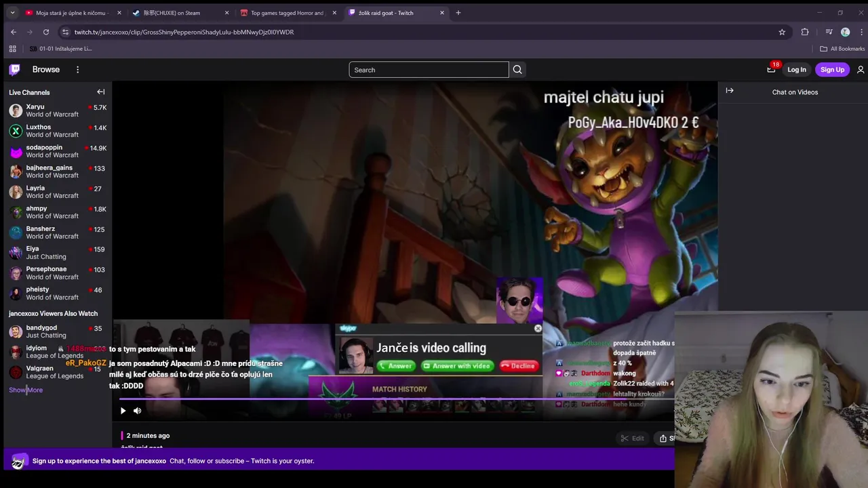Screen dimensions: 868x488
Task: Go forward in browser history
Action: pyautogui.click(x=30, y=32)
